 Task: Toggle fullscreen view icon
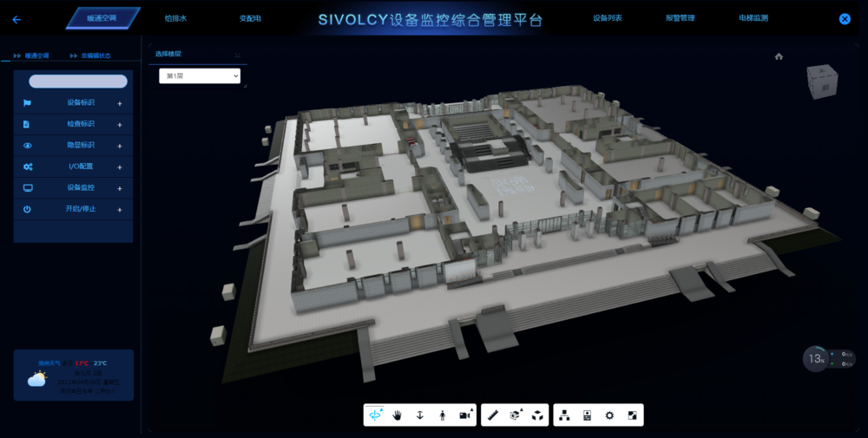coord(632,415)
